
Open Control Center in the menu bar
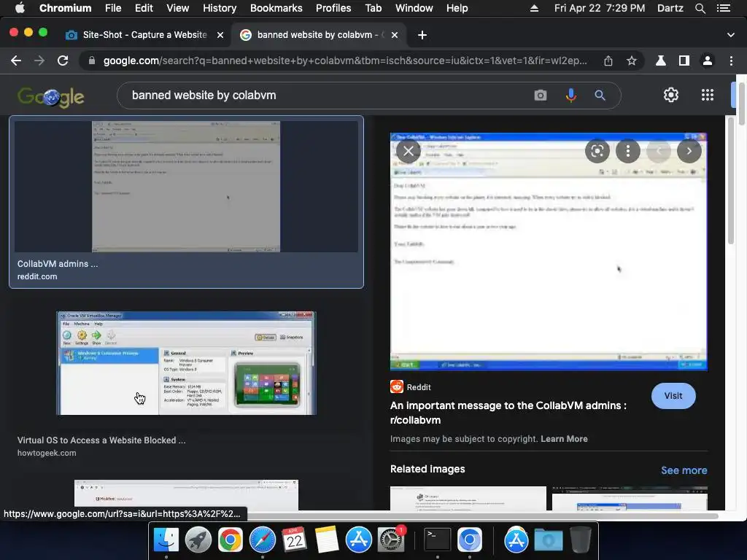click(x=724, y=8)
